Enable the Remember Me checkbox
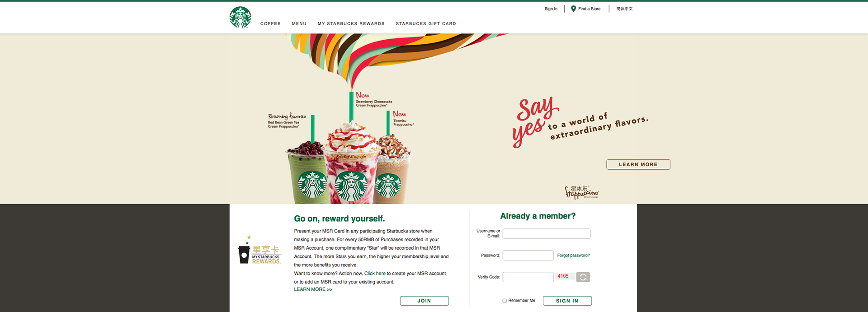Viewport: 868px width, 312px height. point(505,301)
